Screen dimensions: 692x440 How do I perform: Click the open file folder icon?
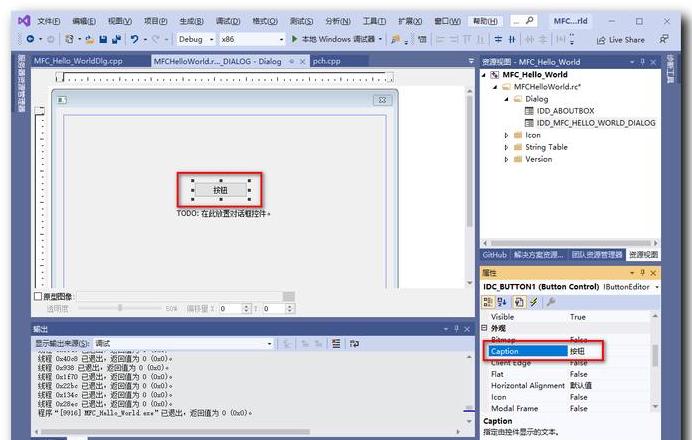(90, 40)
